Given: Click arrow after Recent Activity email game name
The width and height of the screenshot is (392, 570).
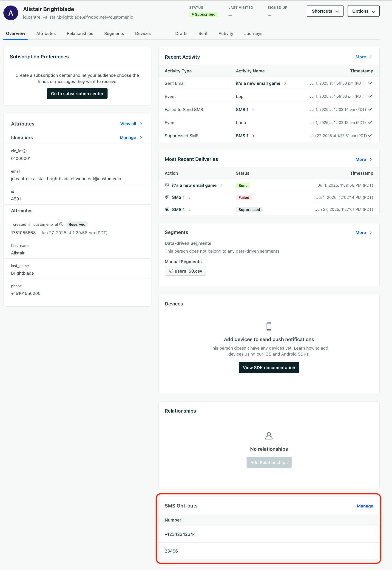Looking at the screenshot, I should click(x=285, y=83).
